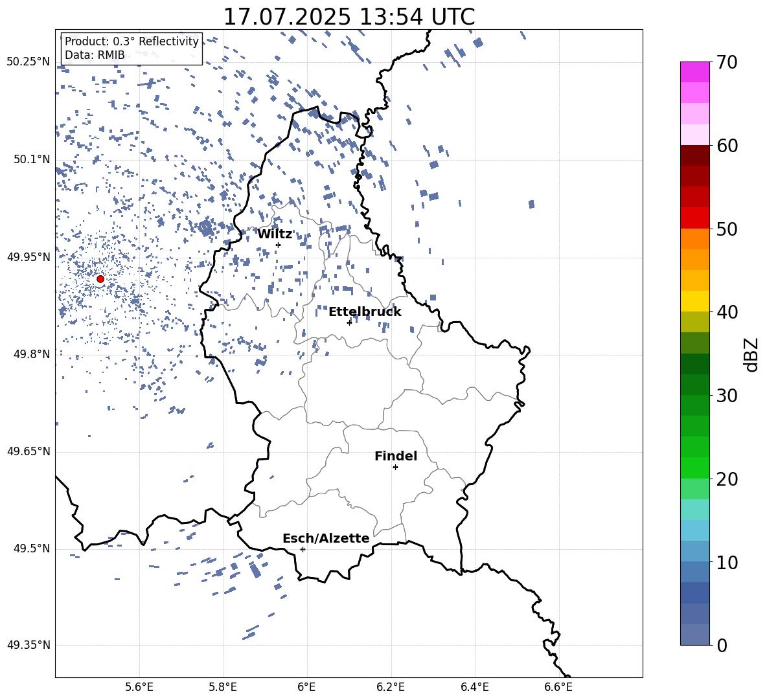Pick the dark maroon swatch below 60 dBZ
Viewport: 767px width, 700px height.
pyautogui.click(x=695, y=155)
